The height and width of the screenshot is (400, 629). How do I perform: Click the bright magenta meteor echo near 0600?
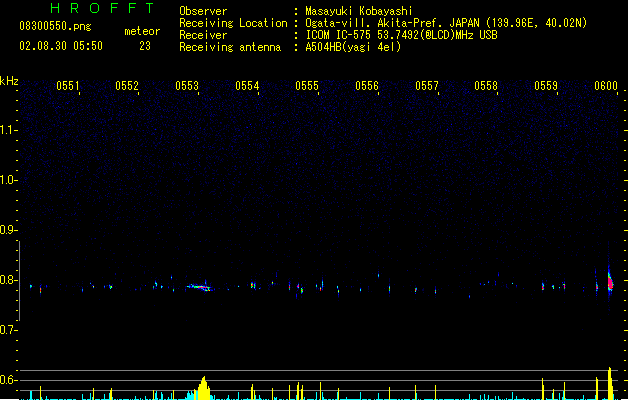click(x=610, y=283)
